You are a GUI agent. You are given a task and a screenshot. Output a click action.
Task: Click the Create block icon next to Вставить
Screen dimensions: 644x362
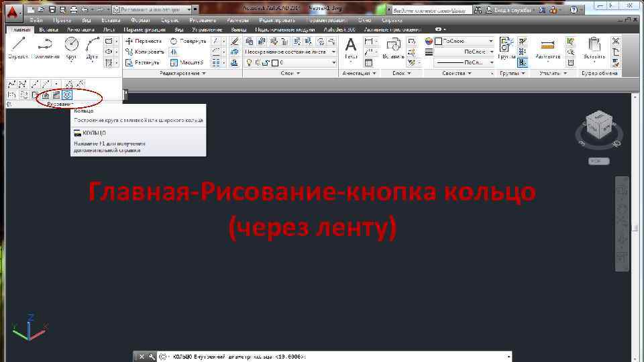pyautogui.click(x=411, y=41)
